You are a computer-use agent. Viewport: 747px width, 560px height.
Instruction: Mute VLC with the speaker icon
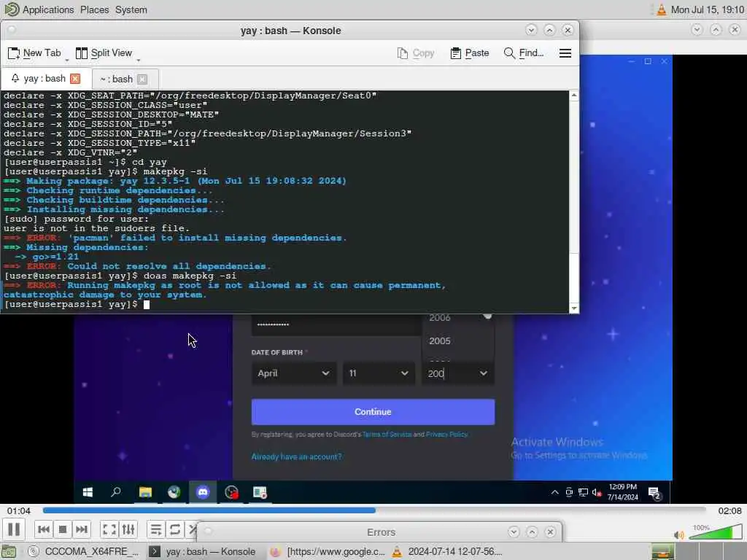point(679,534)
